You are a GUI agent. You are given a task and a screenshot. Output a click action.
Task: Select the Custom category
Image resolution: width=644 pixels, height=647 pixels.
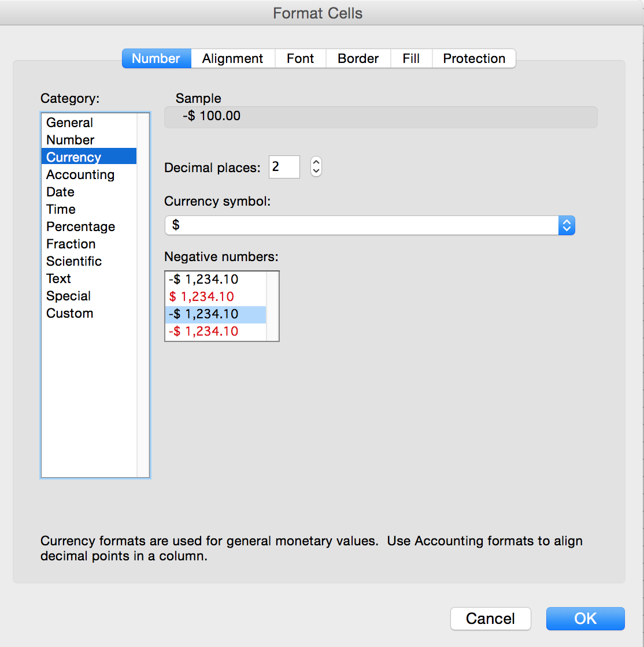pyautogui.click(x=89, y=313)
